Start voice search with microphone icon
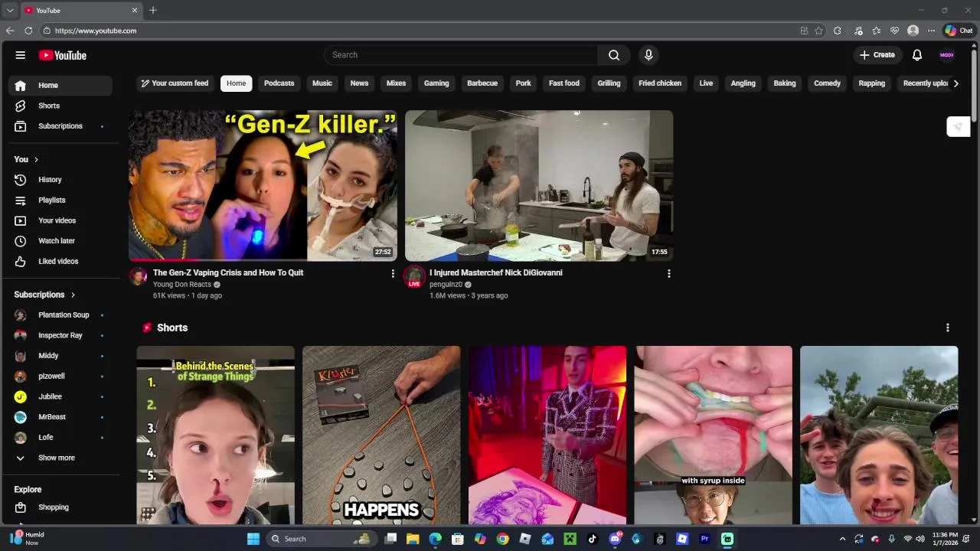This screenshot has width=980, height=551. tap(648, 55)
